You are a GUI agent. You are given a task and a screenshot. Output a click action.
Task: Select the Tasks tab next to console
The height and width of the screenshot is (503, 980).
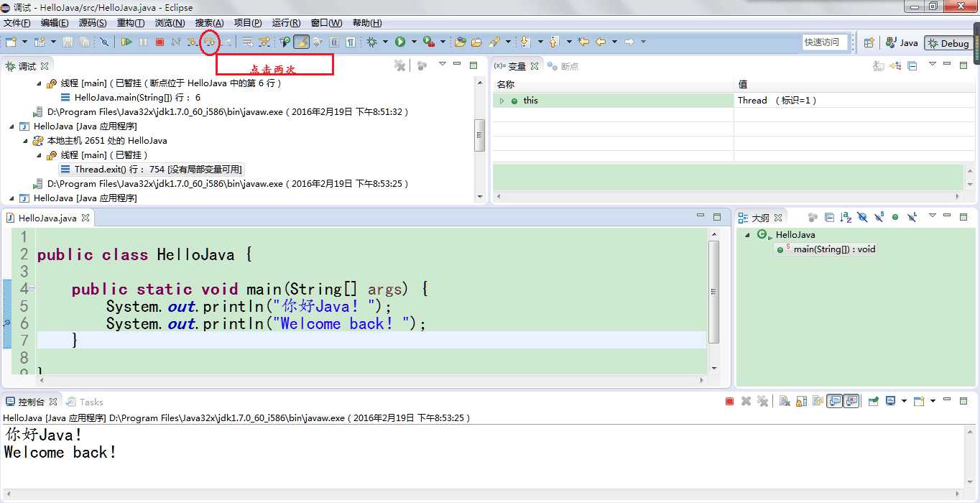[85, 402]
